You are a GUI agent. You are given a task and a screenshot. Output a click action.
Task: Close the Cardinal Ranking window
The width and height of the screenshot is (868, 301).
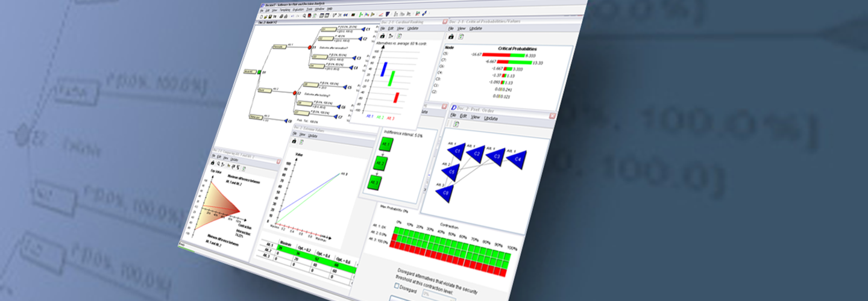click(445, 22)
